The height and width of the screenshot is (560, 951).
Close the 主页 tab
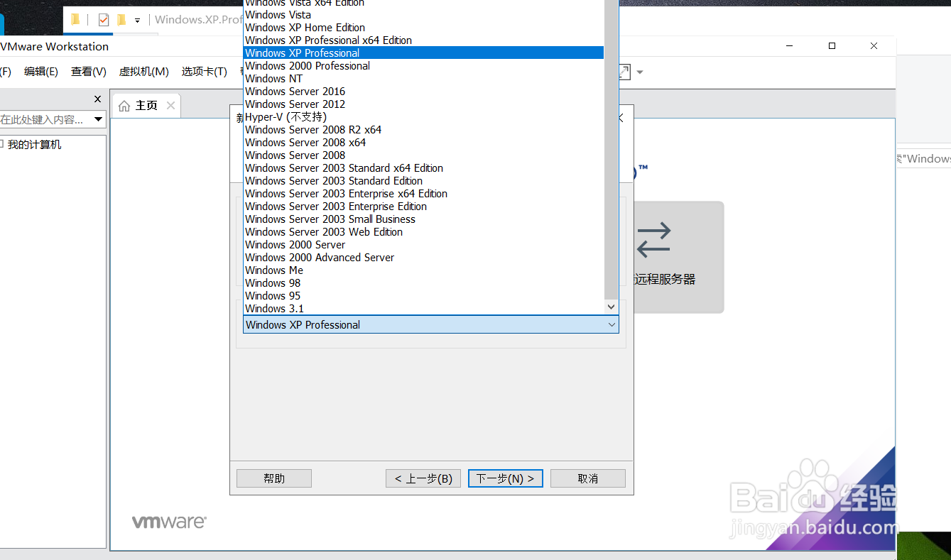pos(170,105)
